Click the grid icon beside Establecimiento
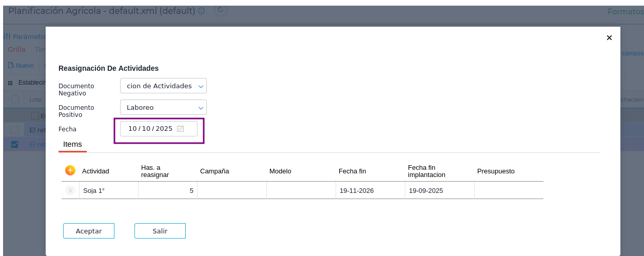Image resolution: width=644 pixels, height=256 pixels. coord(10,83)
